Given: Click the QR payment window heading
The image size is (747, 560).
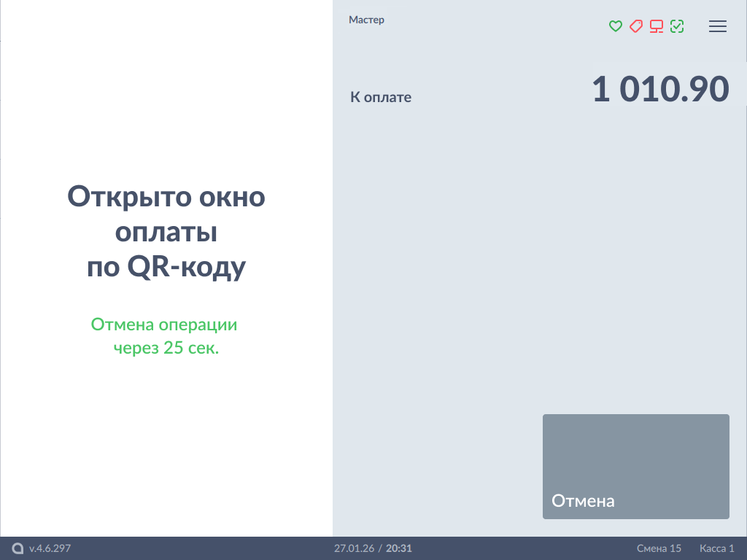Looking at the screenshot, I should [x=166, y=232].
